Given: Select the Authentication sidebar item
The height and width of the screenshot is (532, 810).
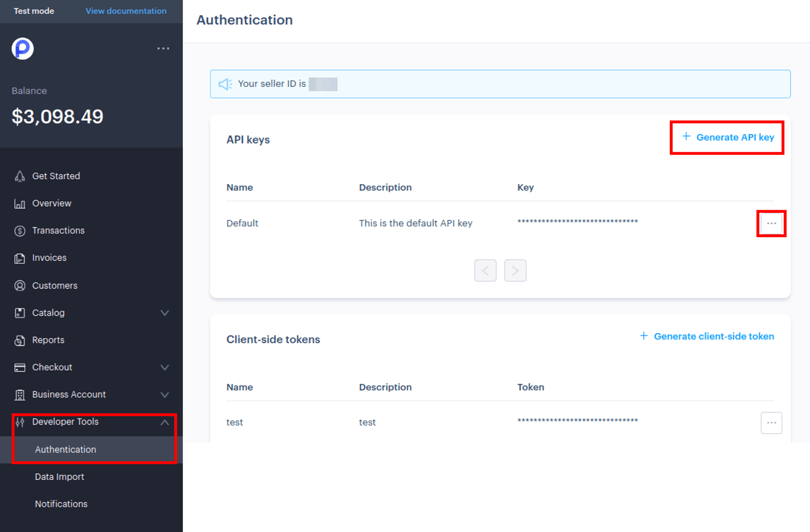Looking at the screenshot, I should [66, 449].
